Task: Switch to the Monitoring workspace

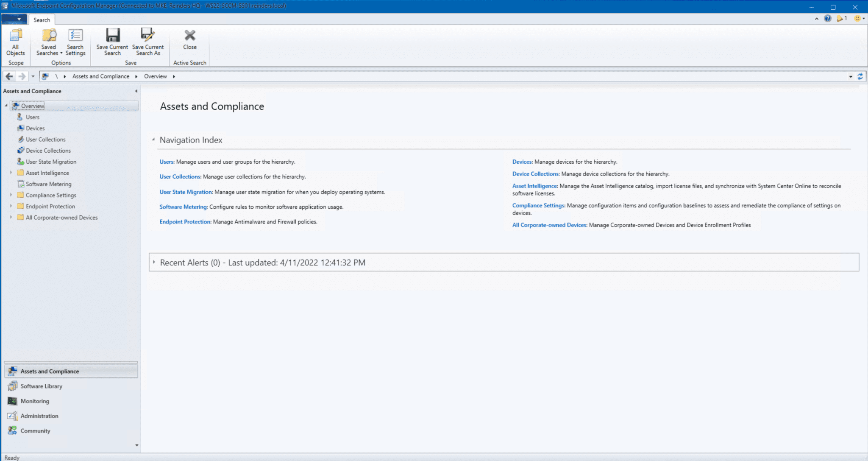Action: coord(34,401)
